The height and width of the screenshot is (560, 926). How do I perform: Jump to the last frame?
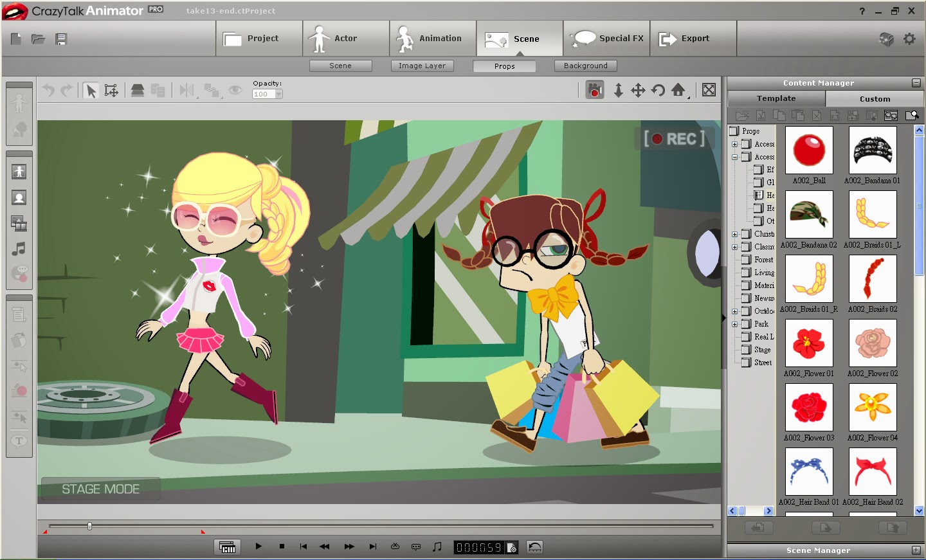pos(373,546)
